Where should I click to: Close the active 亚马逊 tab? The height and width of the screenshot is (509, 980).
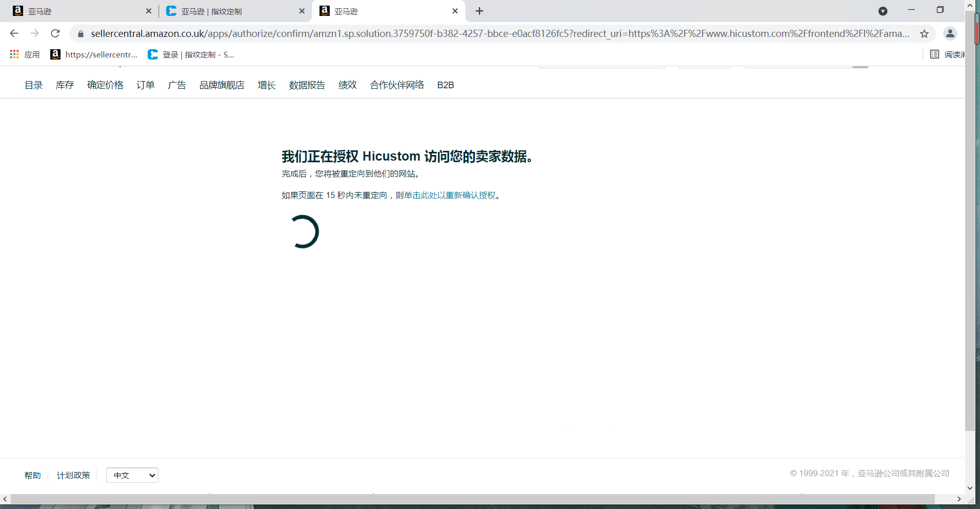[455, 11]
